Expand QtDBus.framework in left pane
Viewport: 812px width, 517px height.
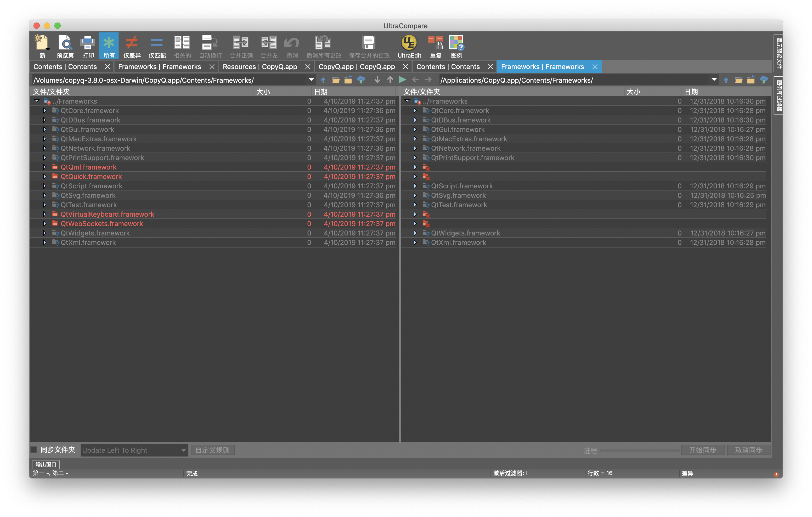pos(44,120)
